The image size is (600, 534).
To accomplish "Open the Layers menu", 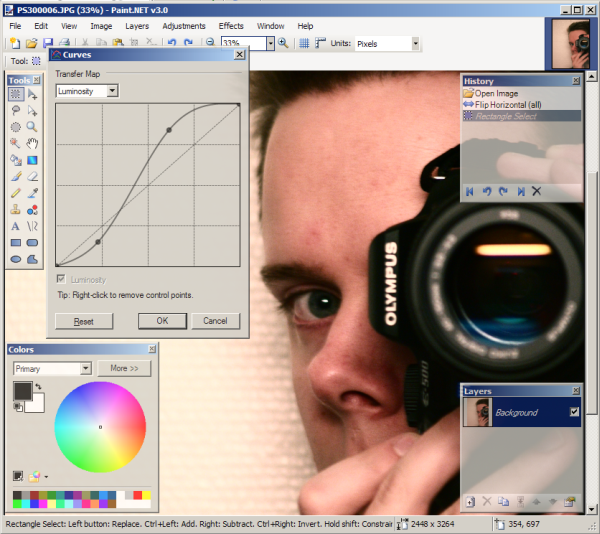I will (x=137, y=26).
